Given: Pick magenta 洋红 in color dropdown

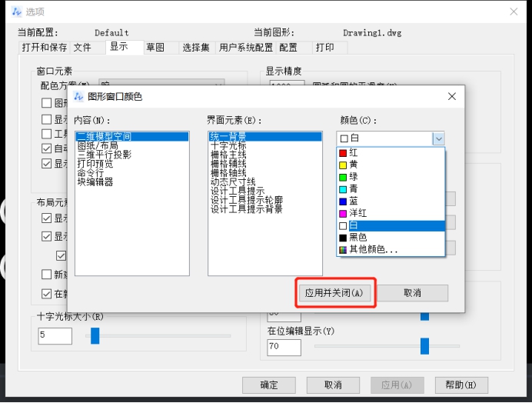Looking at the screenshot, I should tap(391, 213).
